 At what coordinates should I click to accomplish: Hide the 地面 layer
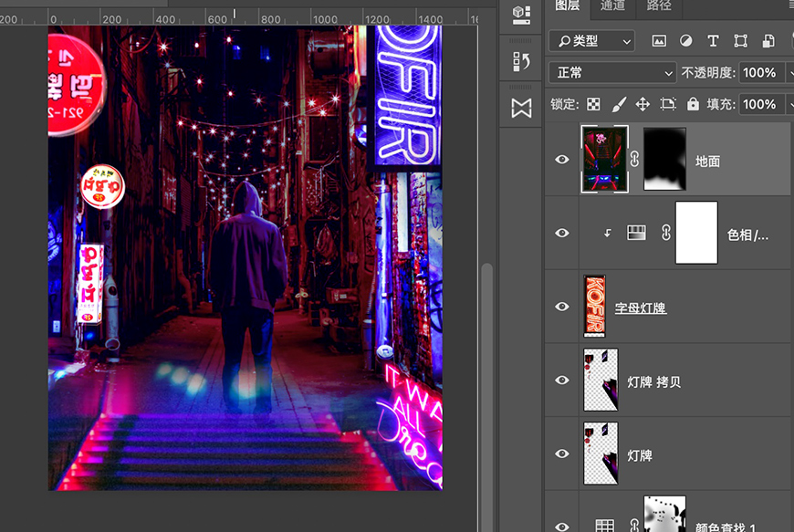562,159
